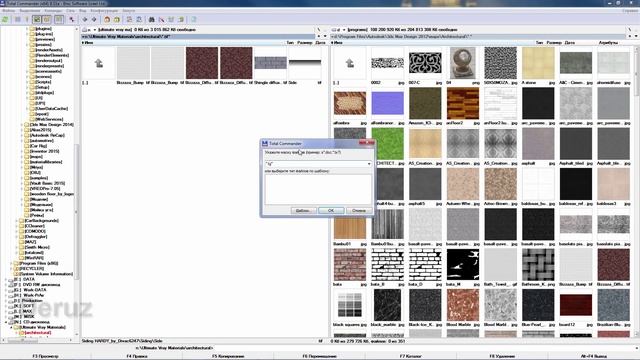Screen dimensions: 640x360
Task: Open the Notepad icon at the toolbar end
Action: [194, 19]
